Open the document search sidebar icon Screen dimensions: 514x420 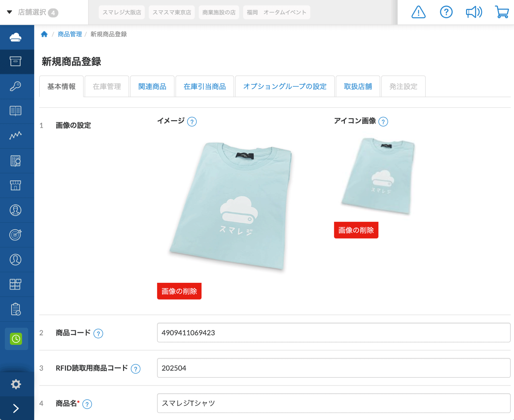pos(16,161)
